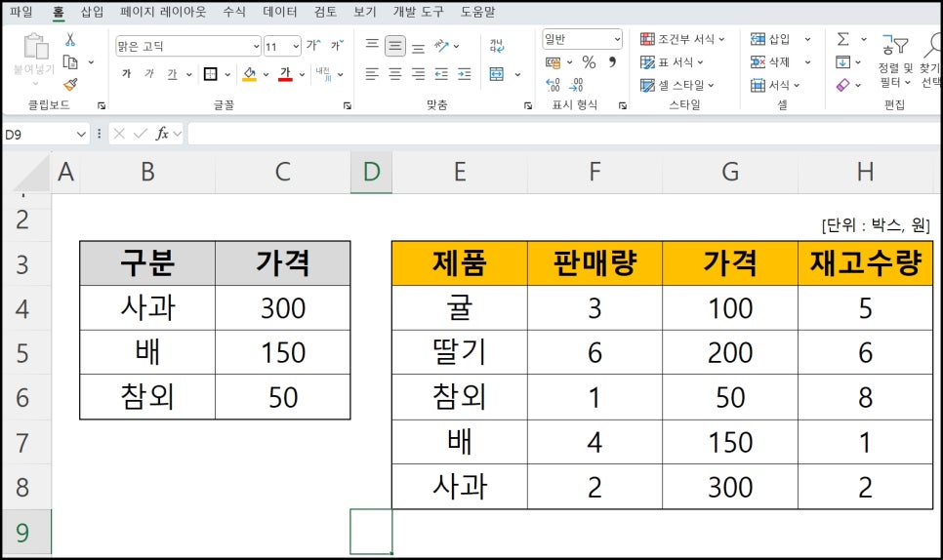Click the AutoSum sigma icon
Image resolution: width=943 pixels, height=560 pixels.
pyautogui.click(x=843, y=39)
